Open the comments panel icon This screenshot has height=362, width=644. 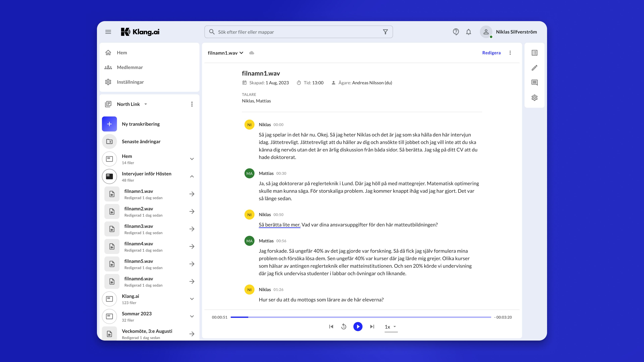click(x=534, y=83)
